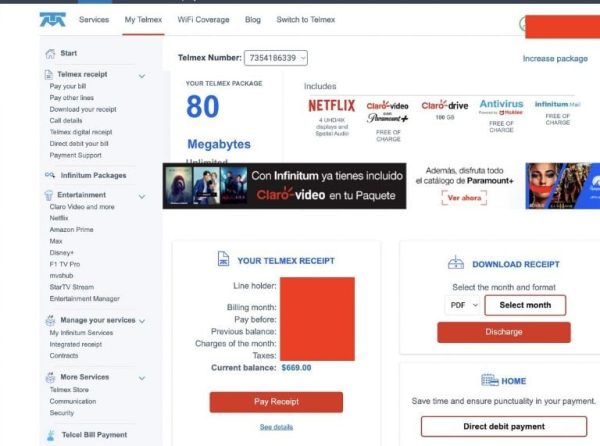The height and width of the screenshot is (446, 600).
Task: Open Switch to Telmex page
Action: 305,20
